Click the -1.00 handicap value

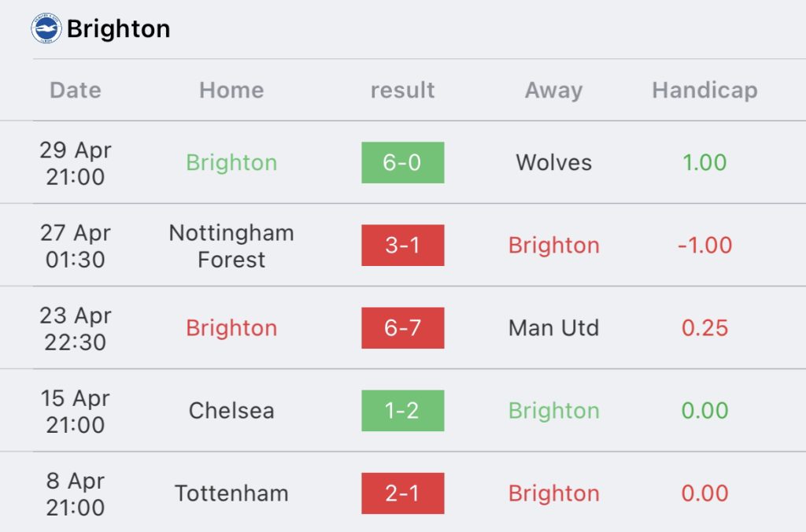(704, 246)
